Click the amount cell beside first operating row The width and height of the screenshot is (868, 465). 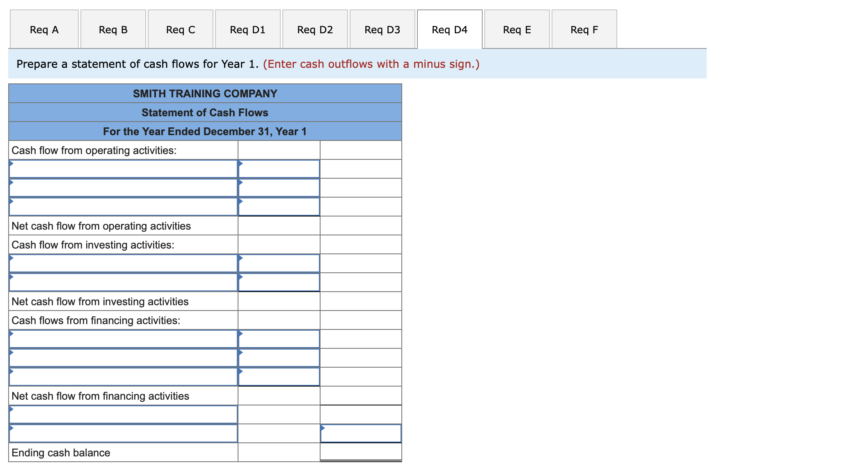pyautogui.click(x=278, y=168)
